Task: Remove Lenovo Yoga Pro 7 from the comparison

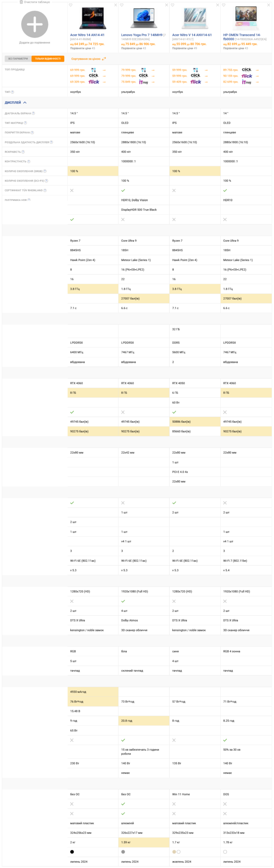Action: pyautogui.click(x=166, y=5)
